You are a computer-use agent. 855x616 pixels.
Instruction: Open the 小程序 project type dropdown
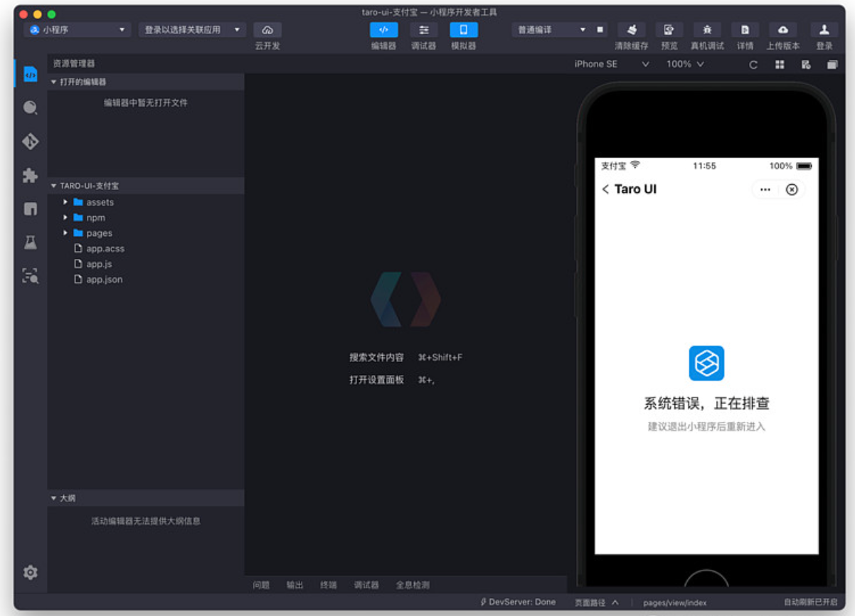tap(78, 30)
